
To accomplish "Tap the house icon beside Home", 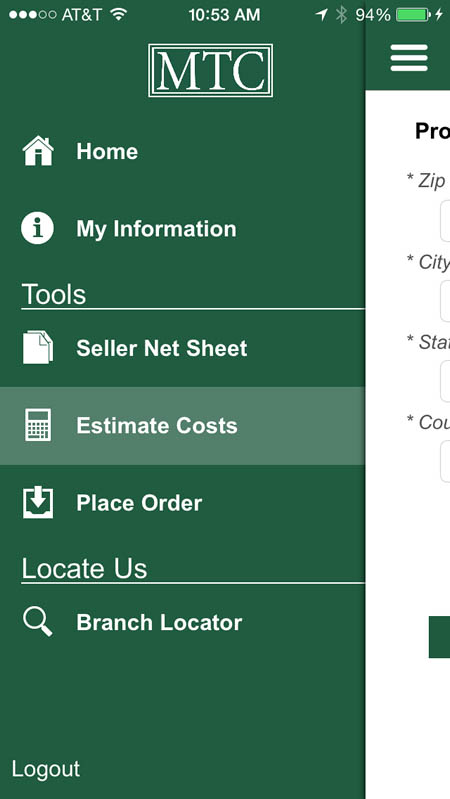I will pyautogui.click(x=38, y=151).
